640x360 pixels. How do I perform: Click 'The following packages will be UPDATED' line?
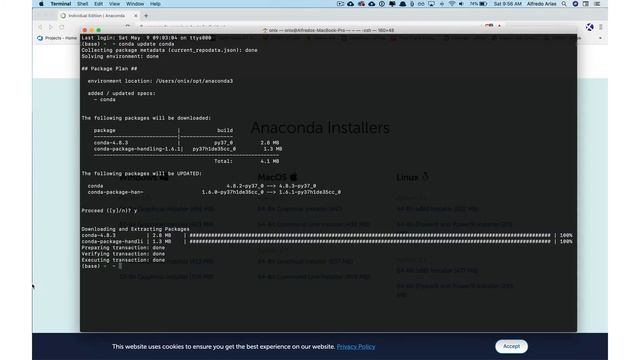point(141,173)
